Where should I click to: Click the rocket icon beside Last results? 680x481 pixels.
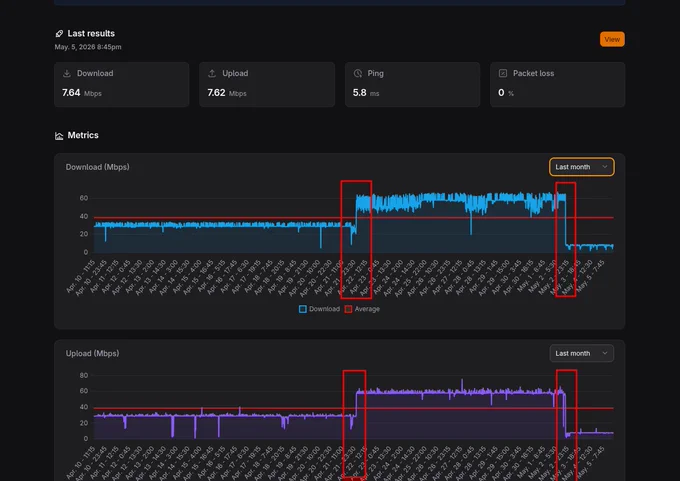[x=59, y=33]
